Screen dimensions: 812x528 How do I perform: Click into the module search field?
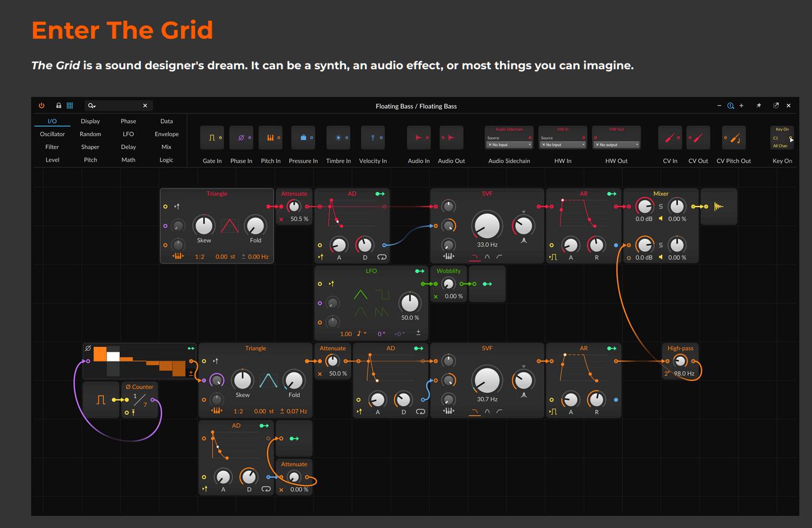pos(118,106)
